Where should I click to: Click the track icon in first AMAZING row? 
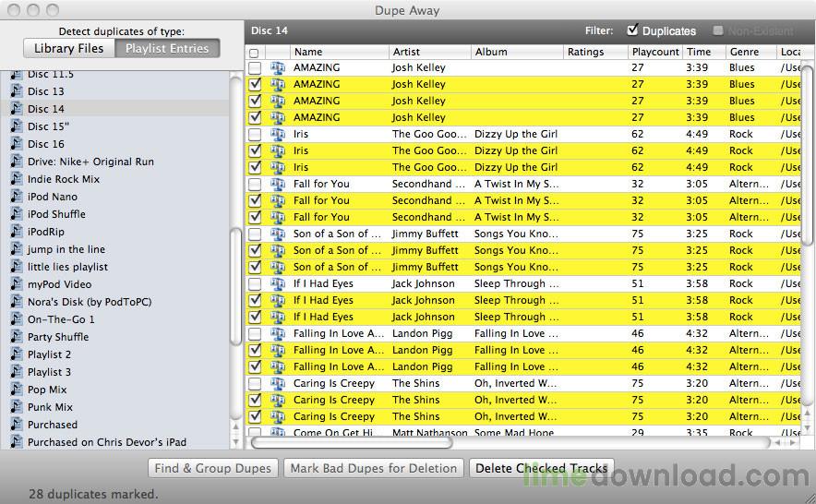coord(277,67)
